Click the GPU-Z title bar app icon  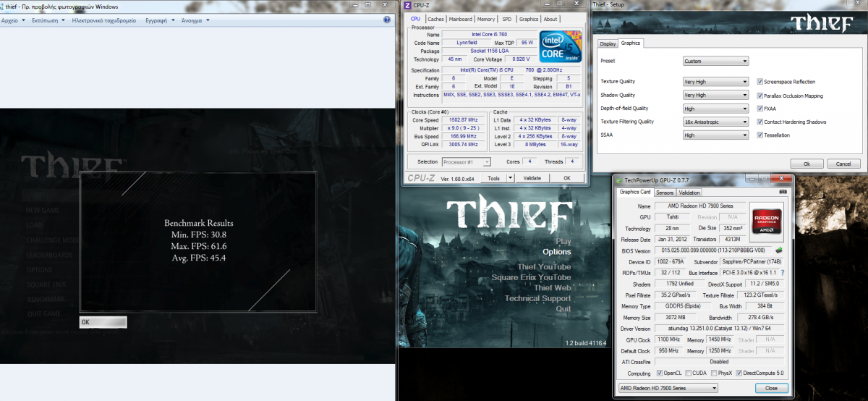click(618, 179)
